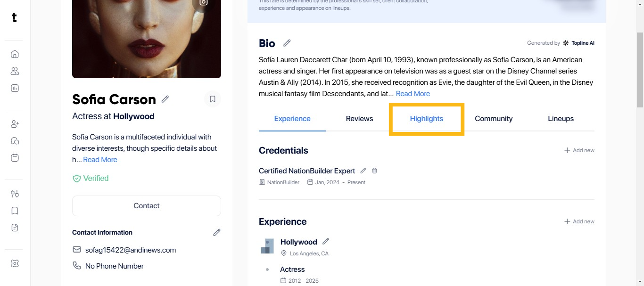644x286 pixels.
Task: Switch to the Lineups tab
Action: tap(561, 119)
